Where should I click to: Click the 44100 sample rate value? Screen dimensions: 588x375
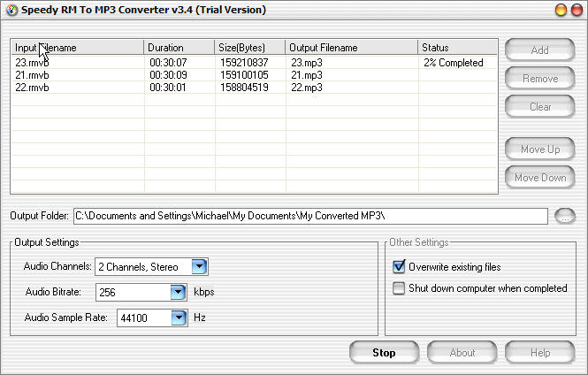click(x=134, y=318)
